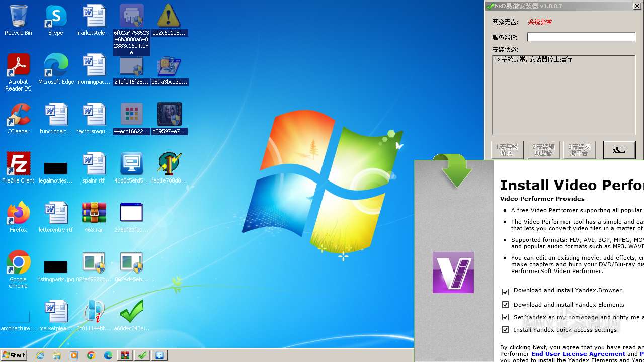
Task: Select the 6f02a4758523 exe file icon
Action: (x=131, y=30)
